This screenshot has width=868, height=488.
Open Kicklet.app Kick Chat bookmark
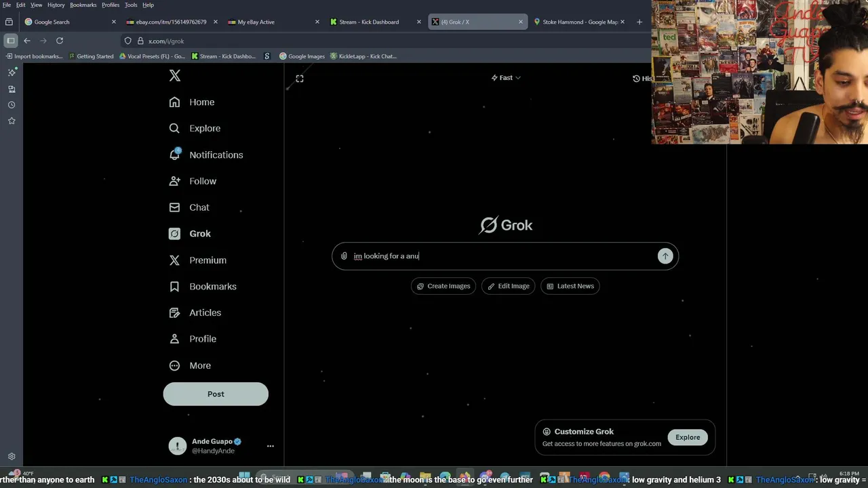[363, 56]
